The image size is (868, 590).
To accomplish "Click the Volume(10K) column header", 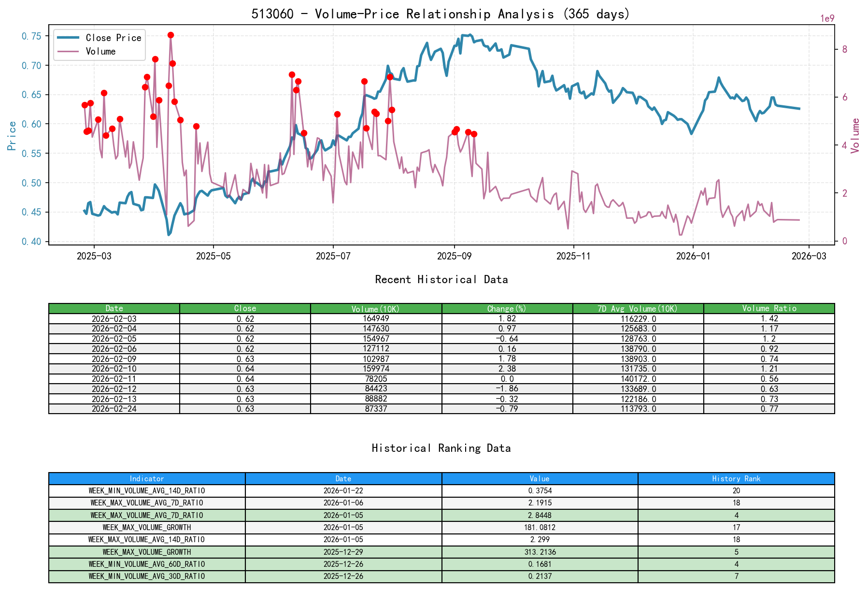I will 375,308.
